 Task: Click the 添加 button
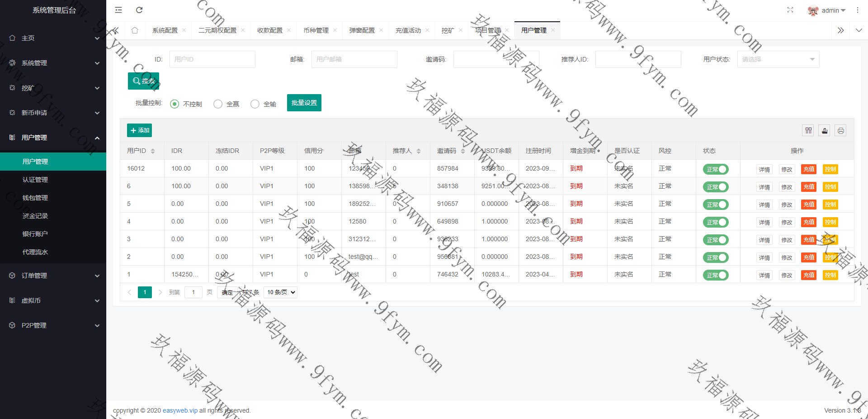coord(139,130)
